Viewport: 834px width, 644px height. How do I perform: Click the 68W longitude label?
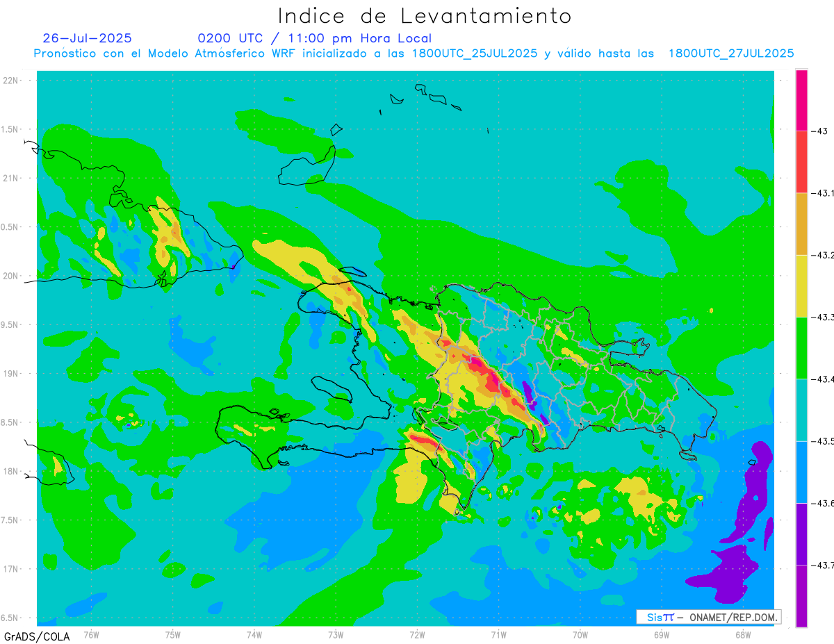[743, 634]
